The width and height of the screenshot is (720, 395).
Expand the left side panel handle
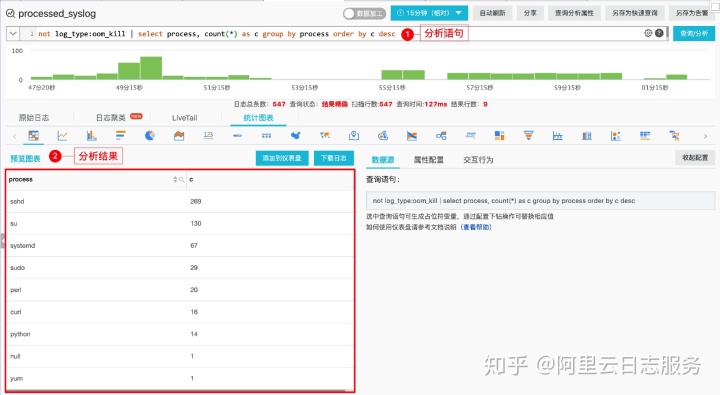2,240
